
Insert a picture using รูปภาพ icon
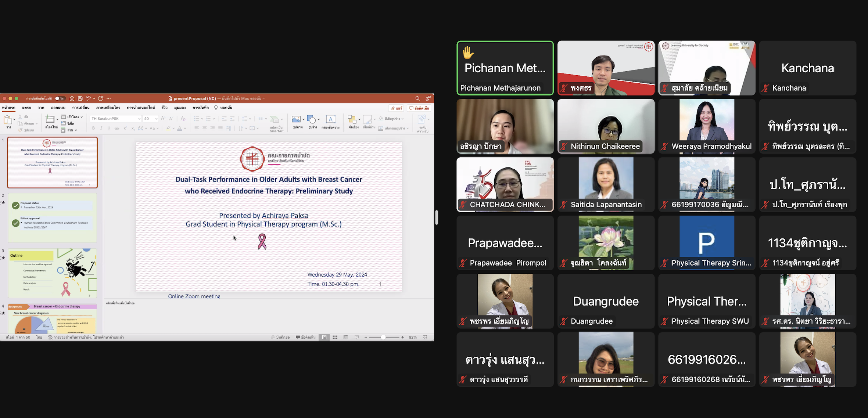pyautogui.click(x=296, y=120)
